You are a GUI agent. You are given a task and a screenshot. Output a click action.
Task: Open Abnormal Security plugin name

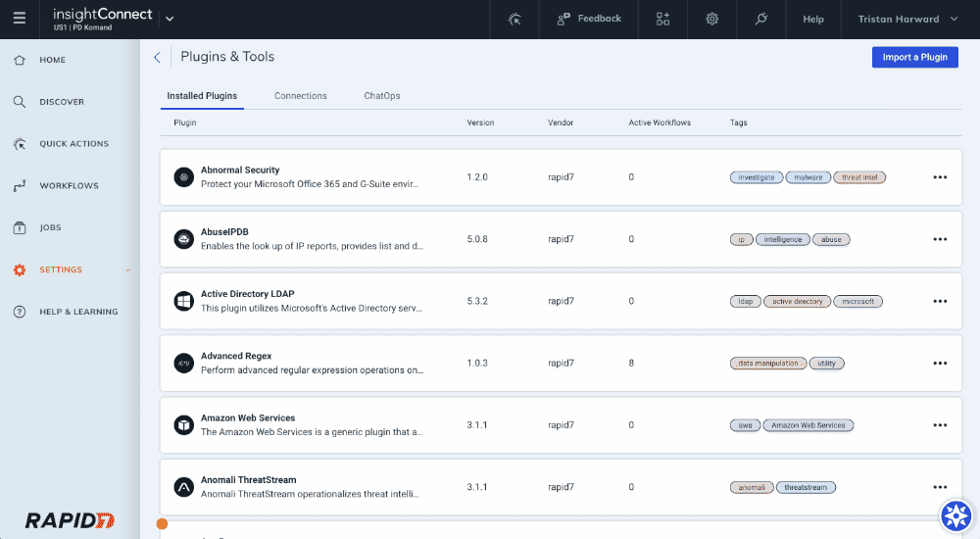pos(240,171)
